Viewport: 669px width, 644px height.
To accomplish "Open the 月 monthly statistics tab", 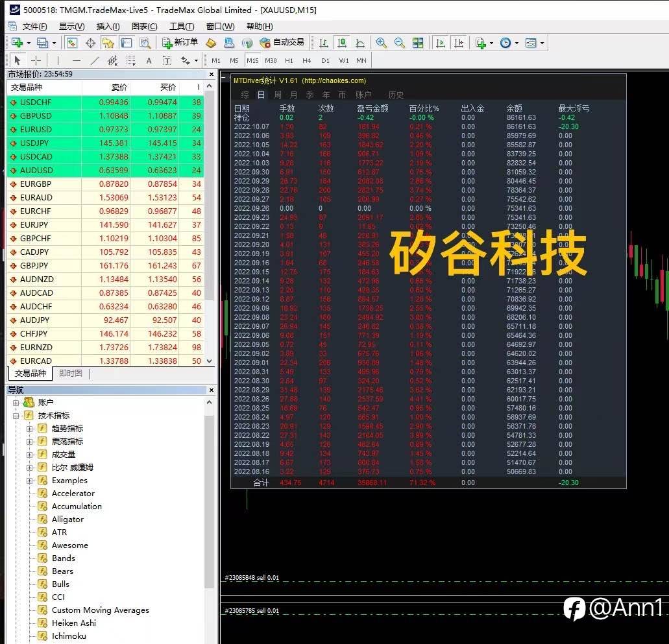I will pyautogui.click(x=293, y=95).
